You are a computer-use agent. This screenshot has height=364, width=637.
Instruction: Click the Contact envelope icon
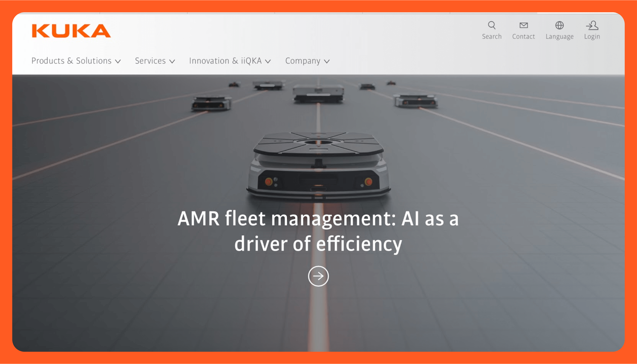pyautogui.click(x=523, y=25)
